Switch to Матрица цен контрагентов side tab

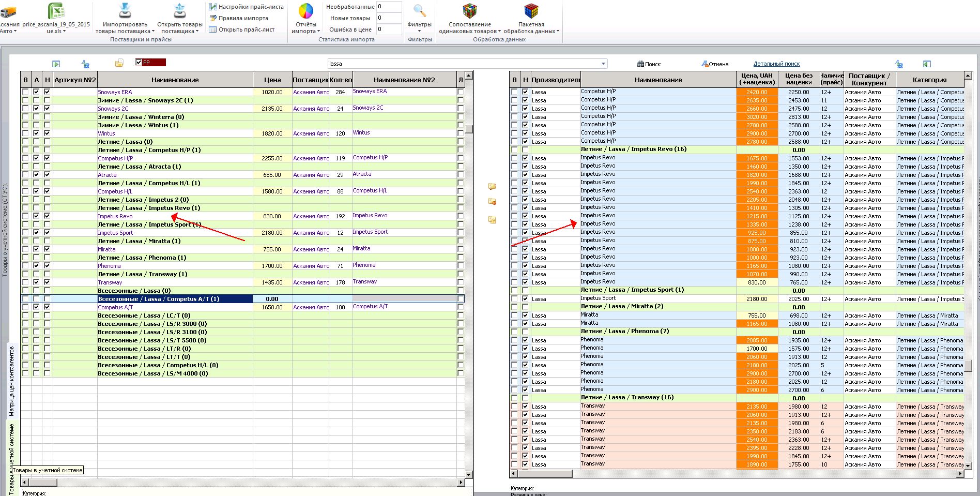pos(11,381)
